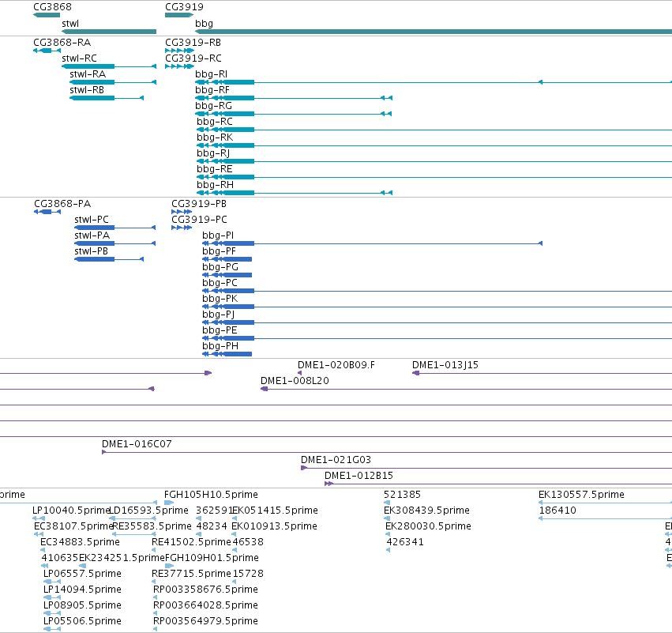This screenshot has width=672, height=633.
Task: Select the 426341 EST label
Action: pyautogui.click(x=405, y=542)
